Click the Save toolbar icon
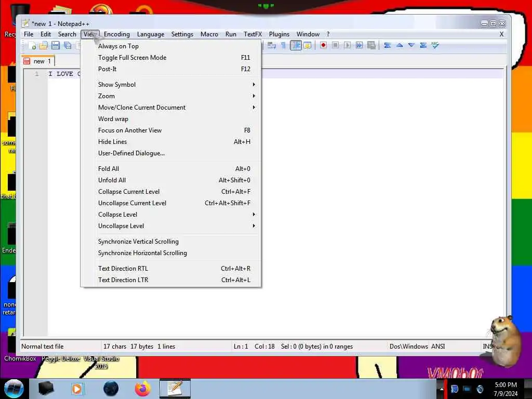 tap(55, 46)
